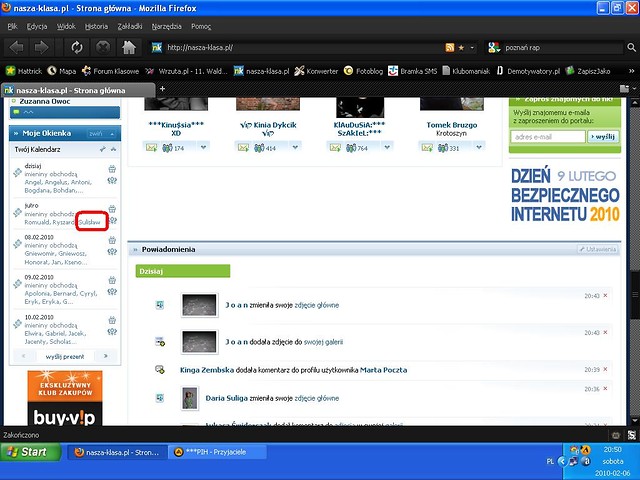Bookmark the page with the star icon
Image resolution: width=640 pixels, height=480 pixels.
click(x=461, y=48)
